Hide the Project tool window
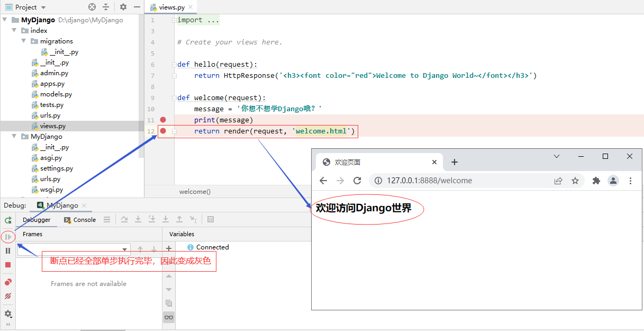644x331 pixels. (x=137, y=7)
